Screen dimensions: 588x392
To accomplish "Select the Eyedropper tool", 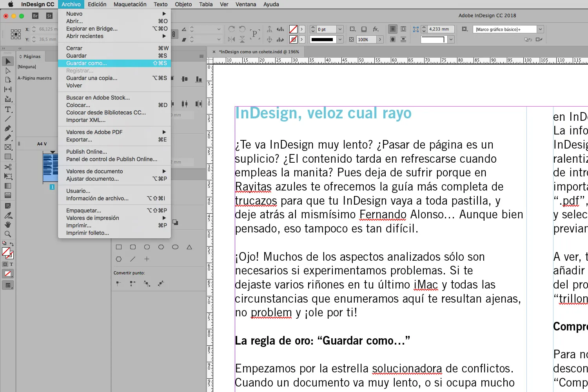I will (8, 215).
